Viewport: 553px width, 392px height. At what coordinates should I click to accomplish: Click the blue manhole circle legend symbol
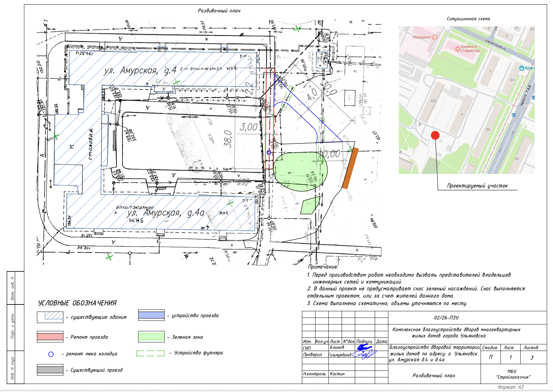51,354
